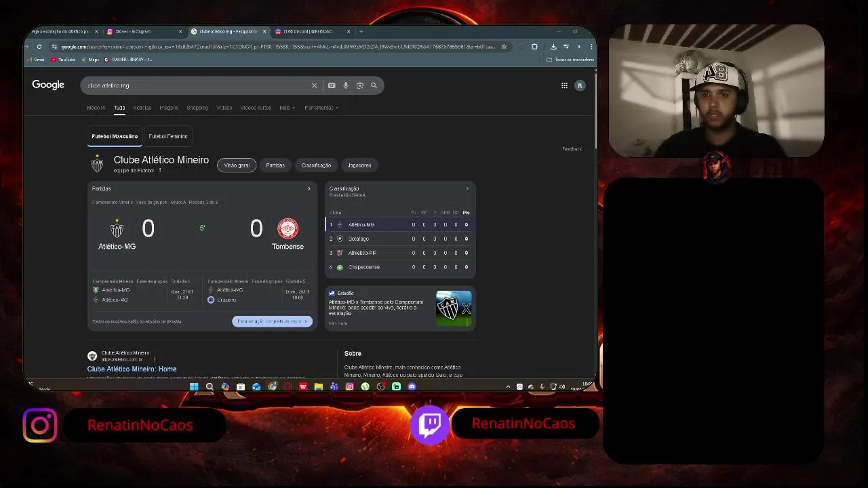This screenshot has height=488, width=868.
Task: Click the Tombense team crest
Action: coord(288,228)
